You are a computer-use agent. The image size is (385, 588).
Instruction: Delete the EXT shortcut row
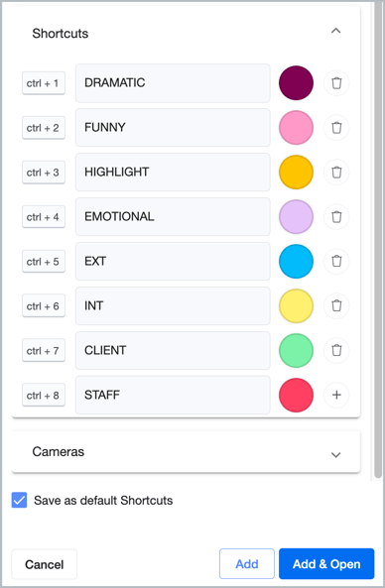(x=336, y=261)
